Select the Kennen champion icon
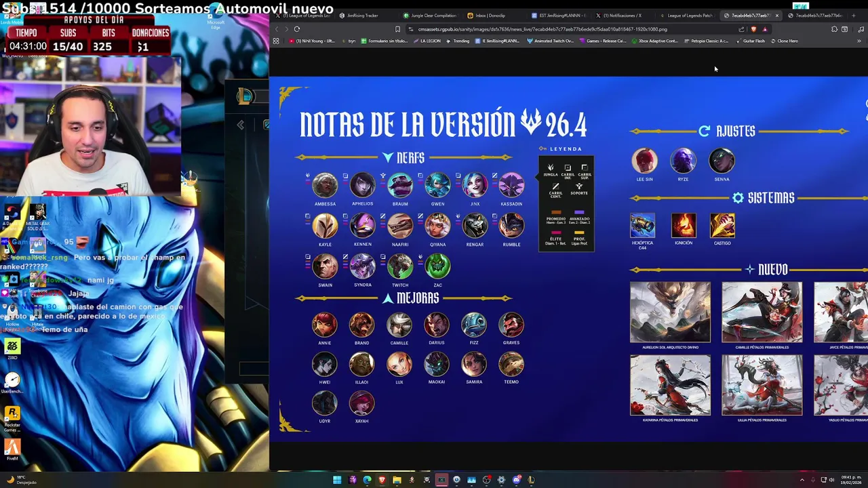Screen dimensions: 868x488 coord(362,226)
